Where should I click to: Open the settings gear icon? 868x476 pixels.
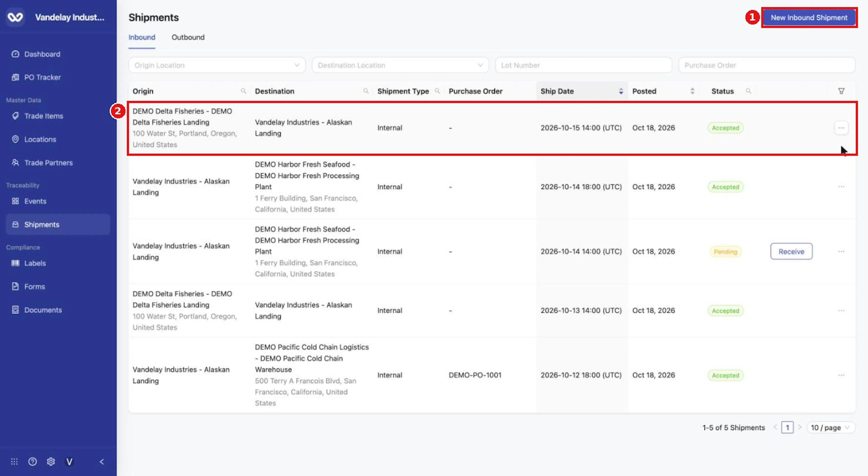click(x=51, y=462)
